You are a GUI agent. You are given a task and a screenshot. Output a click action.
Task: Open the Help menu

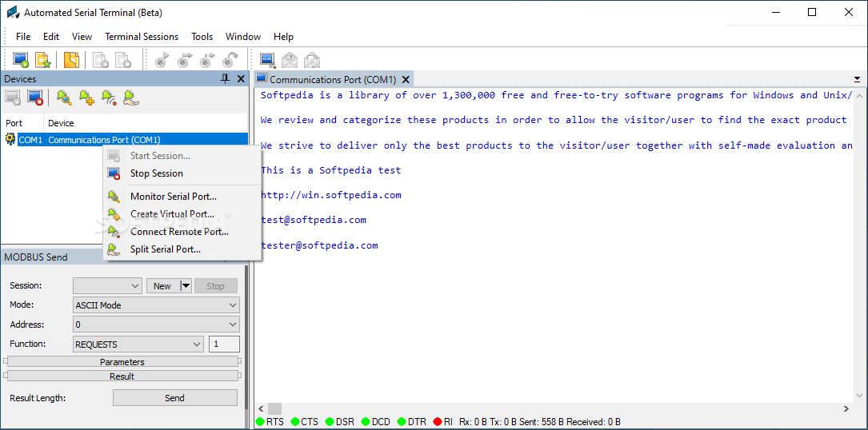283,37
